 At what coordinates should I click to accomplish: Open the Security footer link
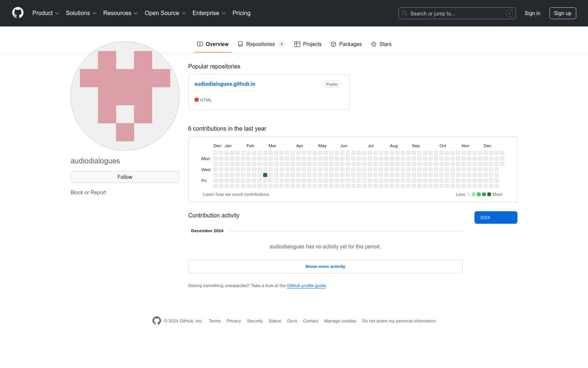coord(255,321)
